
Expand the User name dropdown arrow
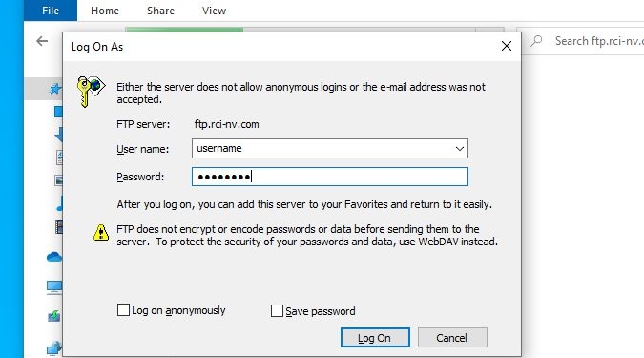(x=460, y=148)
